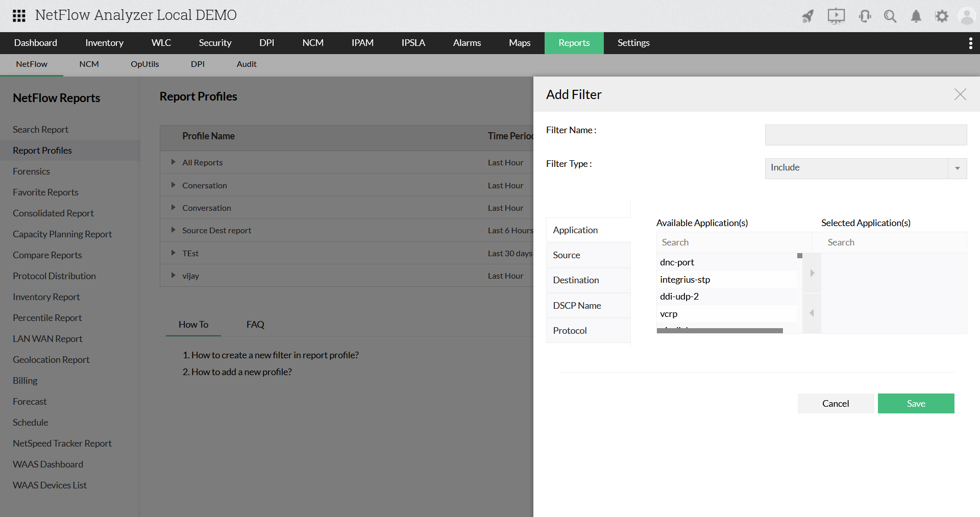The image size is (980, 517).
Task: Switch to the FAQ tab
Action: [x=255, y=325]
